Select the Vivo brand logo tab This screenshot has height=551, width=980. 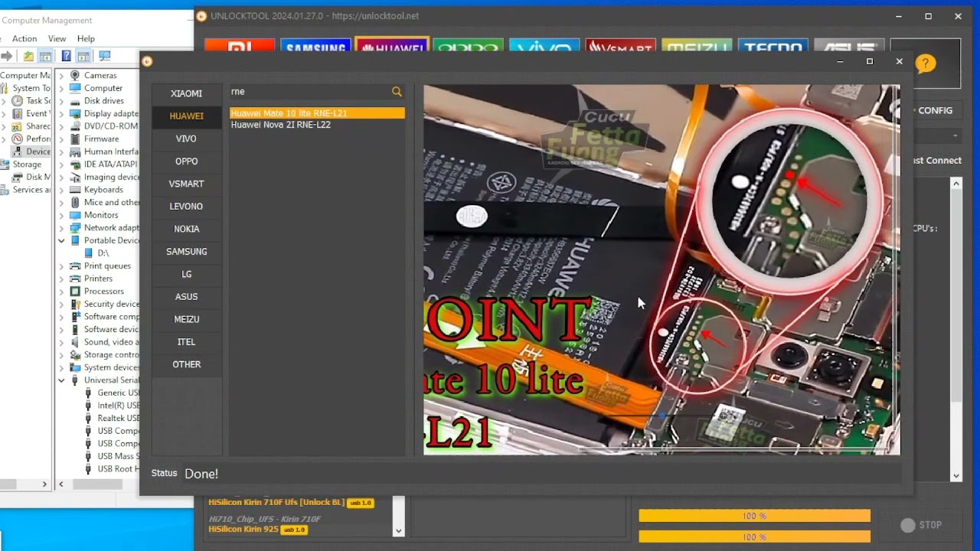[x=544, y=47]
